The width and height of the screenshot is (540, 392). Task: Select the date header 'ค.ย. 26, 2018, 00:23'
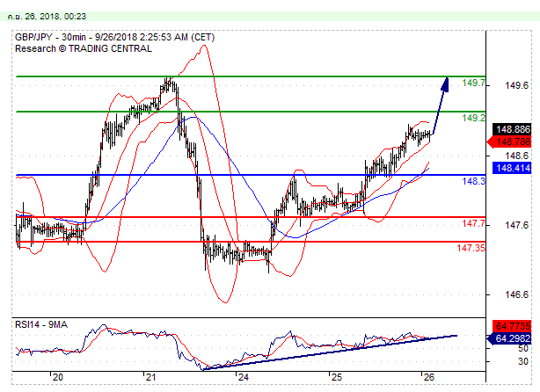(x=47, y=16)
